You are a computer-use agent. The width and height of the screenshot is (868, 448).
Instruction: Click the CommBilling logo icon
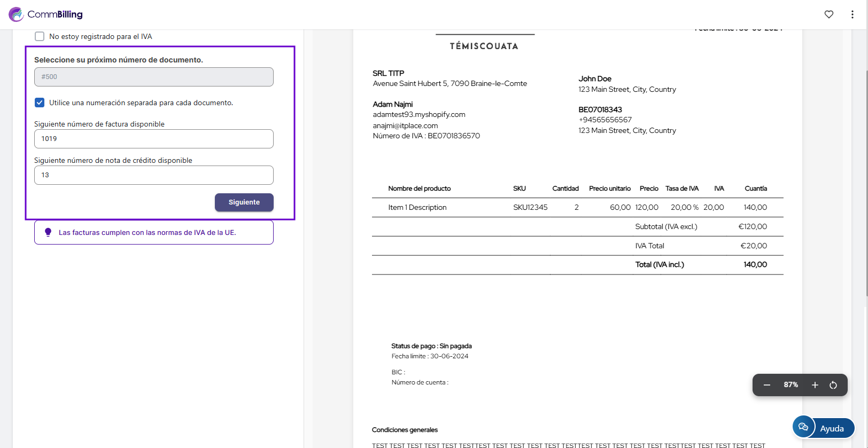16,14
